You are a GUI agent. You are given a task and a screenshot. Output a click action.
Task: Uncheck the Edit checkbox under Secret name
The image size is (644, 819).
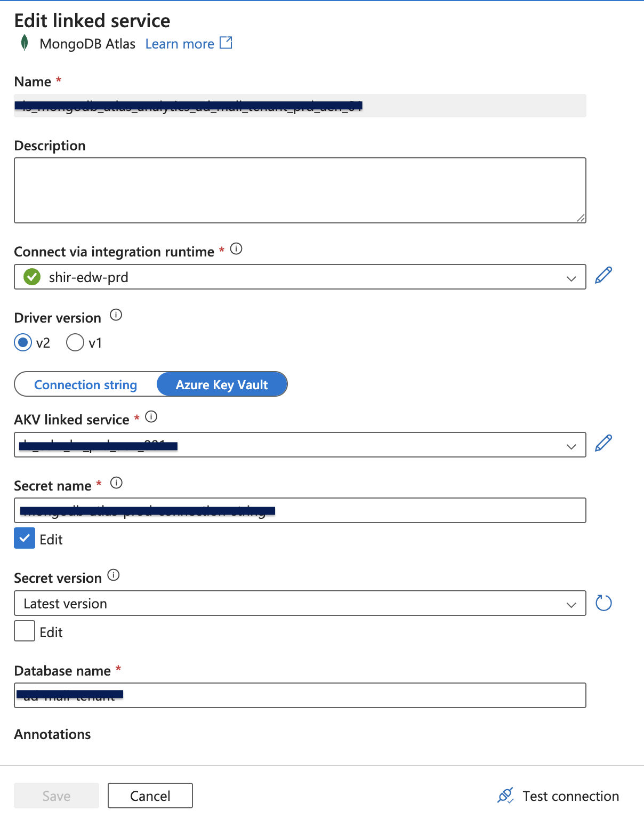coord(24,539)
